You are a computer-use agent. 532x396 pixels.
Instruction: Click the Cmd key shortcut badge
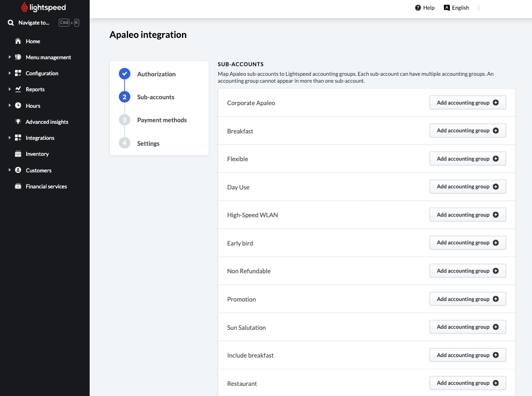[64, 23]
